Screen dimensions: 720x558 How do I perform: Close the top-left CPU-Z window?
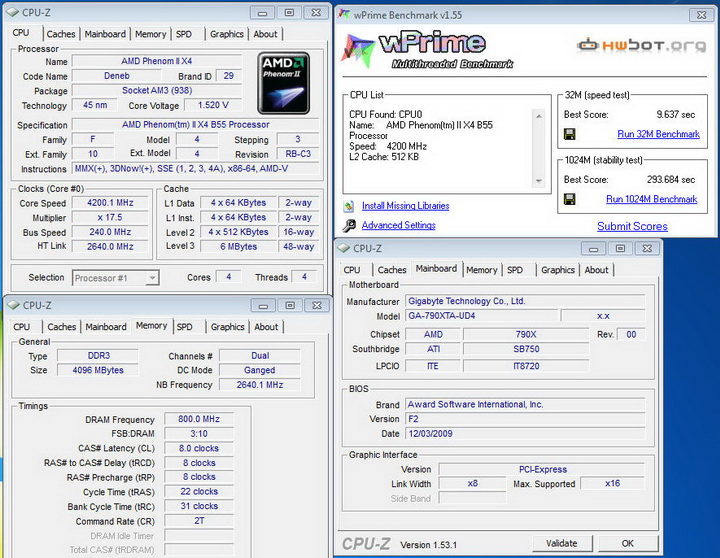316,13
